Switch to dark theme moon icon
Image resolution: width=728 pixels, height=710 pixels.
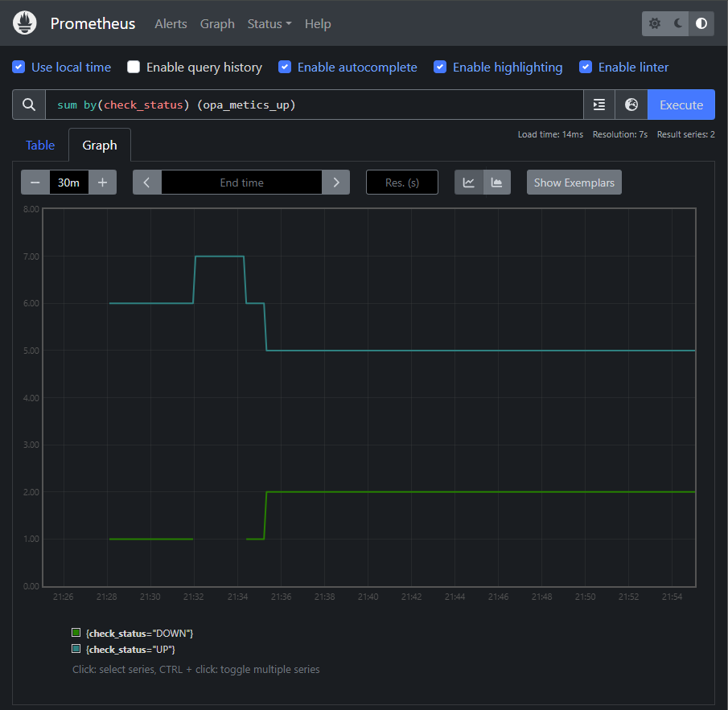click(677, 23)
